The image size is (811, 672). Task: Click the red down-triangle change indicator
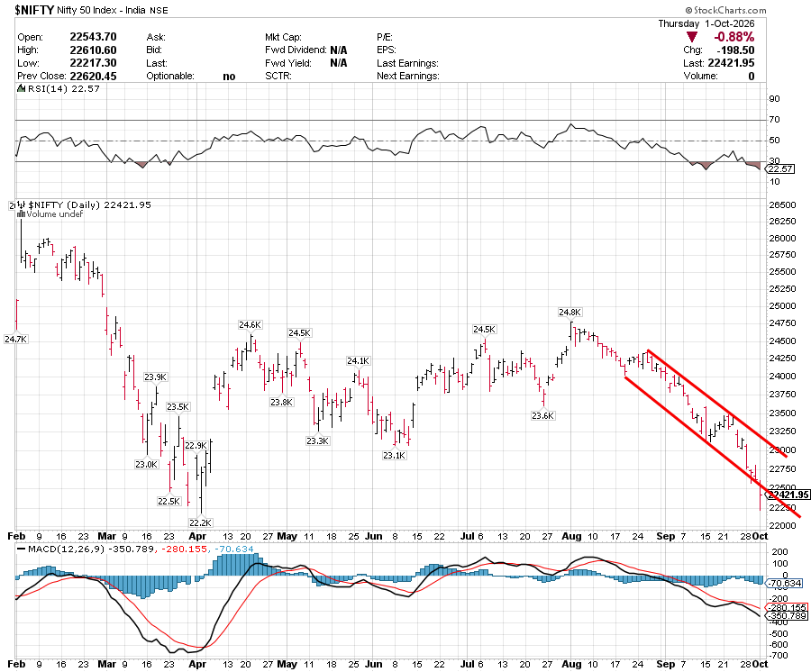coord(691,37)
